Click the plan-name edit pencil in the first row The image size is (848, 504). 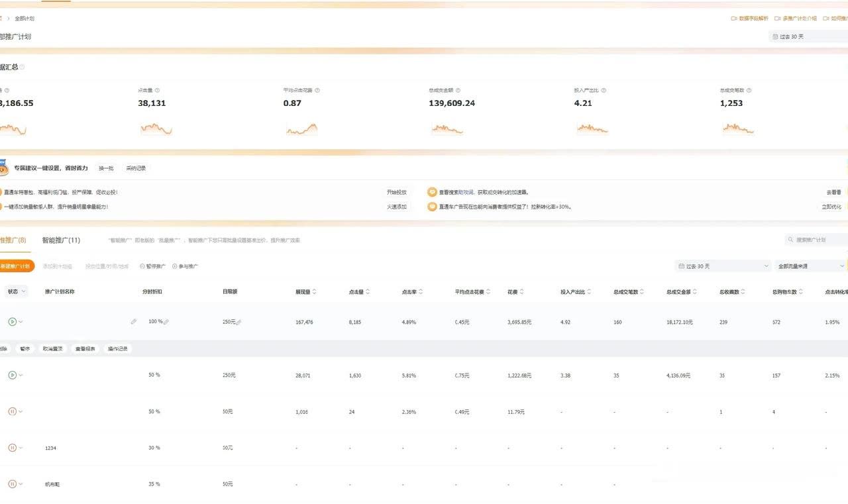134,322
